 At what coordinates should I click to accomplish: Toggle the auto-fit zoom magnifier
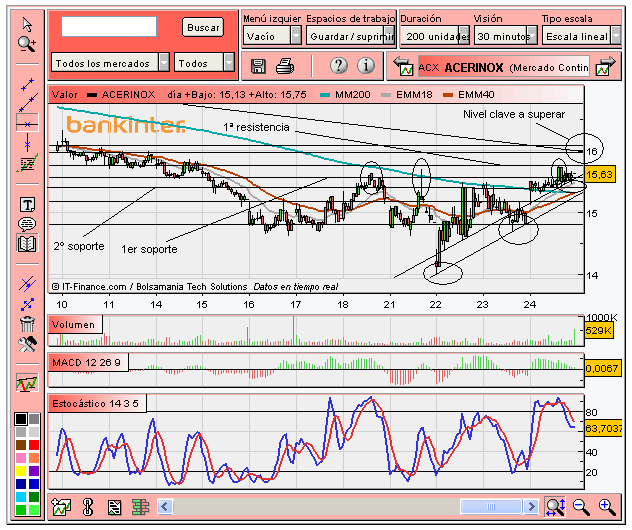pos(555,506)
